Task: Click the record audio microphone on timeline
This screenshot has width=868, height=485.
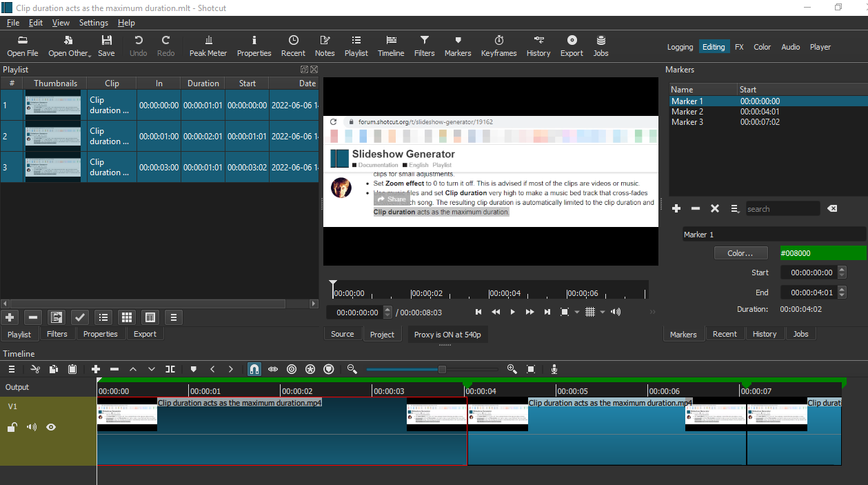Action: tap(554, 369)
